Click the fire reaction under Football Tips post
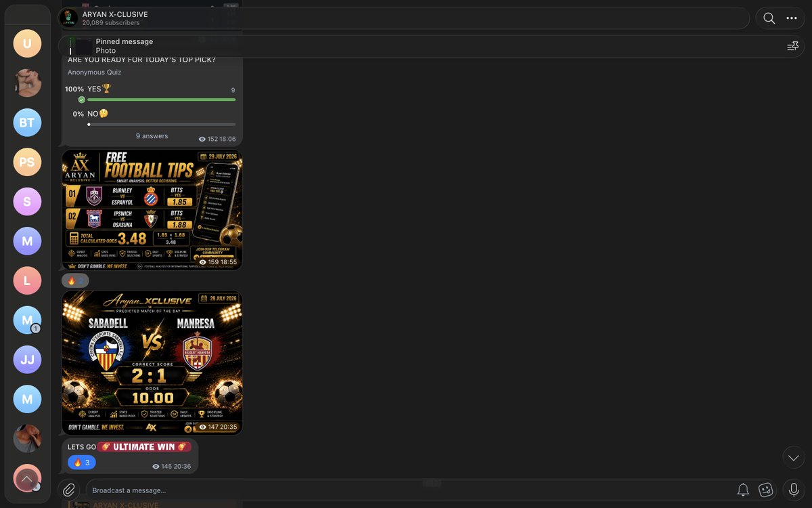 pos(75,280)
